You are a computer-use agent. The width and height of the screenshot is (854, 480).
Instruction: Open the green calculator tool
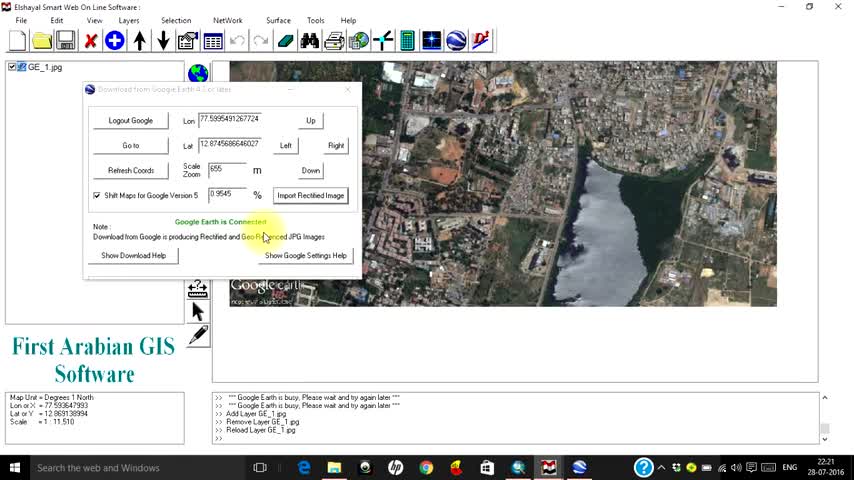point(407,41)
